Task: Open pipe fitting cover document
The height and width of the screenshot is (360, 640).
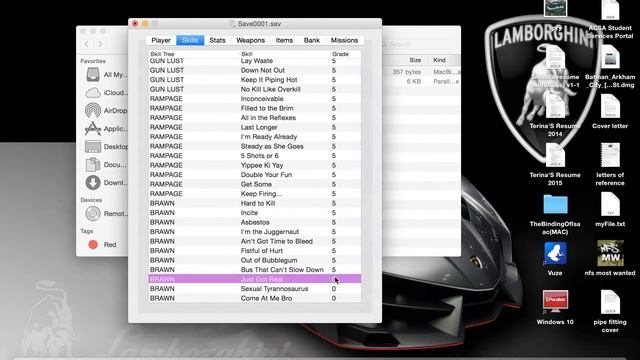Action: 610,302
